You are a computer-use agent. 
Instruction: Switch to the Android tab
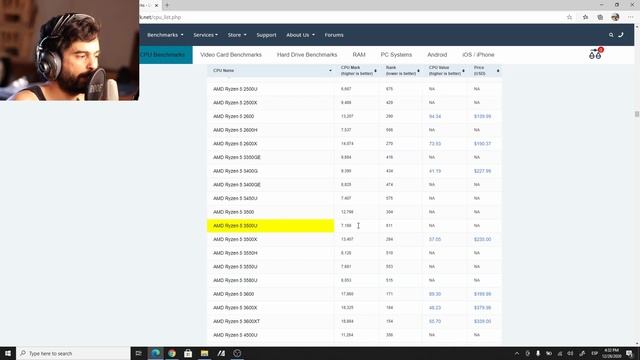point(437,55)
